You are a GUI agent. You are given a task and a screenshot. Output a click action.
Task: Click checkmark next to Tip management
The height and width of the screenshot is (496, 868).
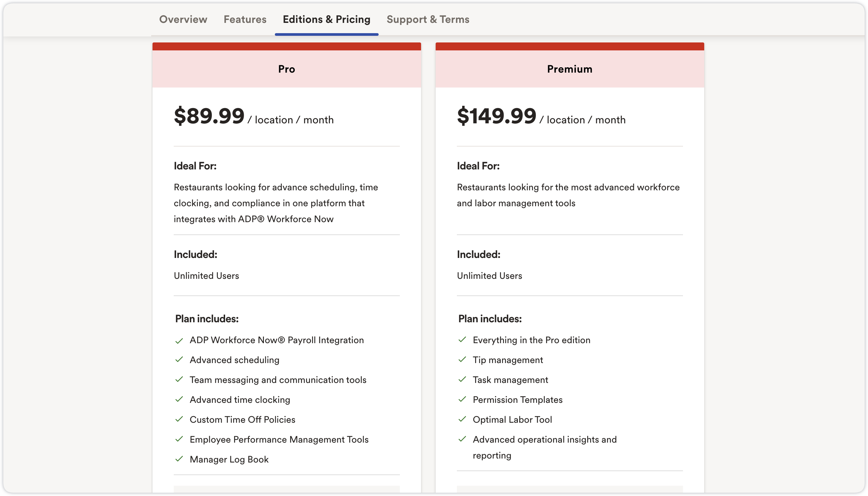pos(462,360)
